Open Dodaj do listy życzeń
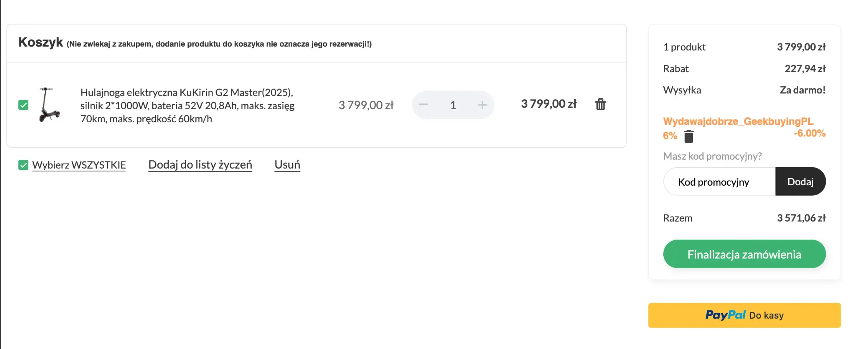 tap(200, 165)
